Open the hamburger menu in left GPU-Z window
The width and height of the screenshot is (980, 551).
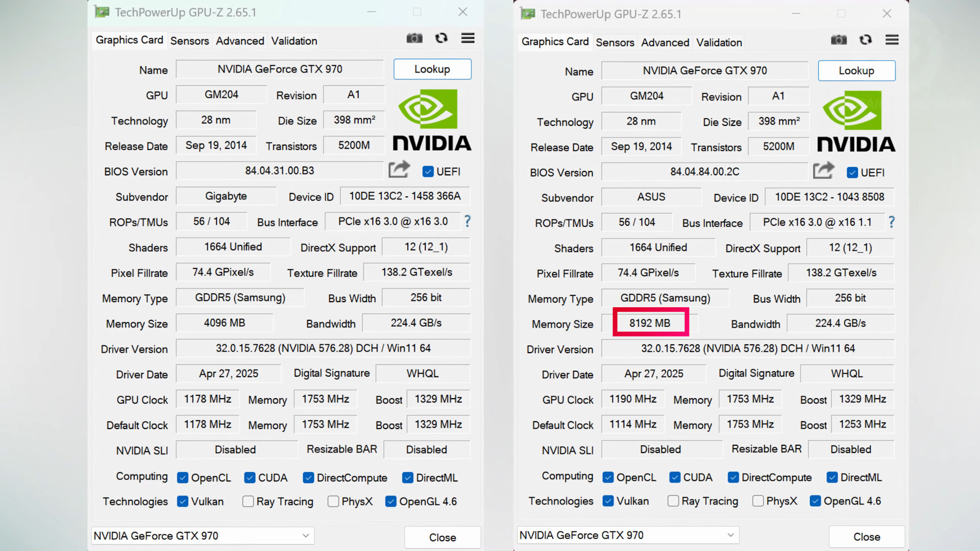[467, 38]
